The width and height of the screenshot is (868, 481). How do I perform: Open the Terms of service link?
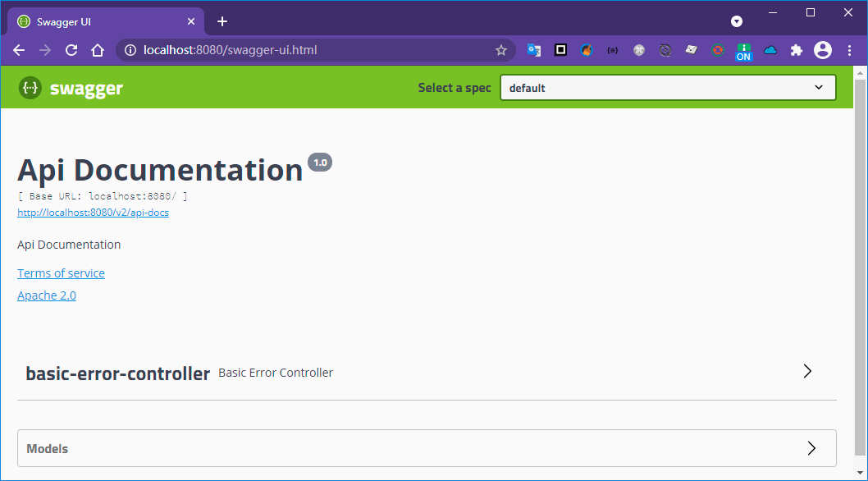(x=61, y=273)
